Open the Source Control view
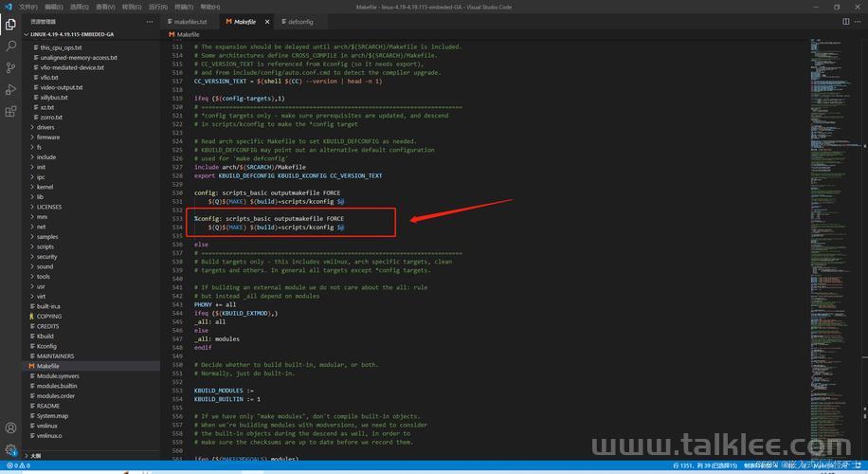Image resolution: width=868 pixels, height=474 pixels. [10, 67]
